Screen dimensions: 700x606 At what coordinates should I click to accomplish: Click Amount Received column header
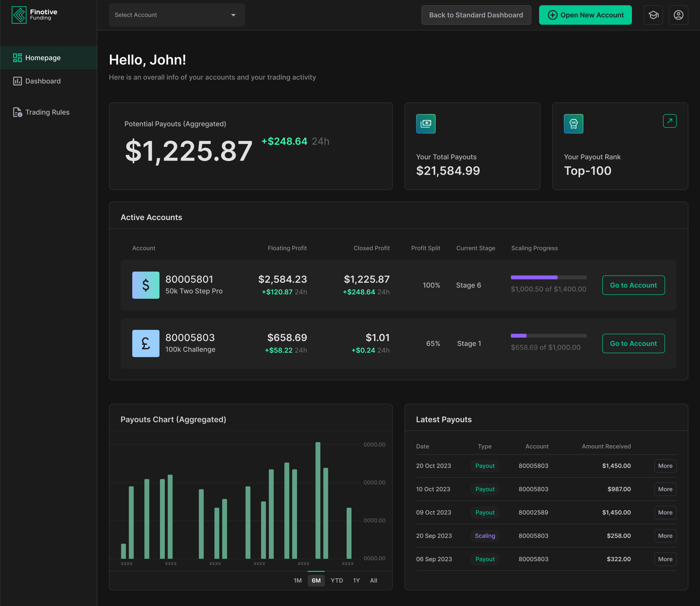click(x=606, y=446)
